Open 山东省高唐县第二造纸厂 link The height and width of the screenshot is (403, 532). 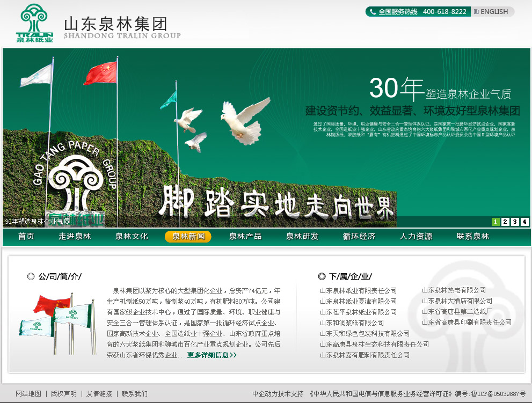pyautogui.click(x=457, y=312)
